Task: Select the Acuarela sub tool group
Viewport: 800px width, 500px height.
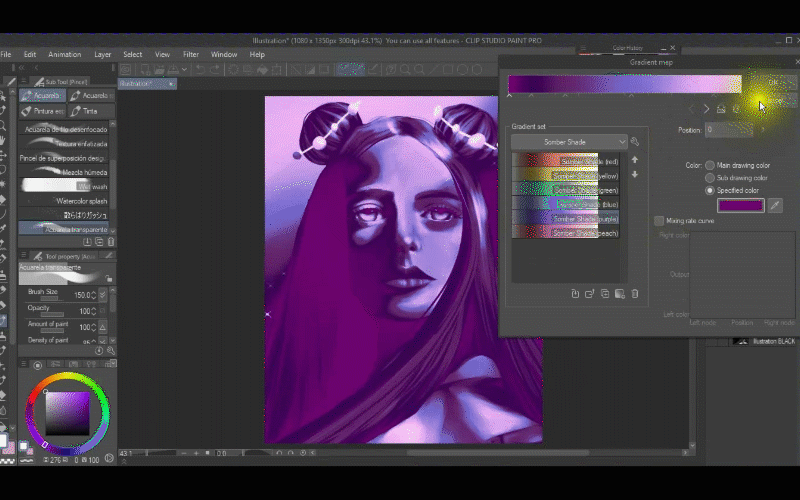Action: [41, 95]
